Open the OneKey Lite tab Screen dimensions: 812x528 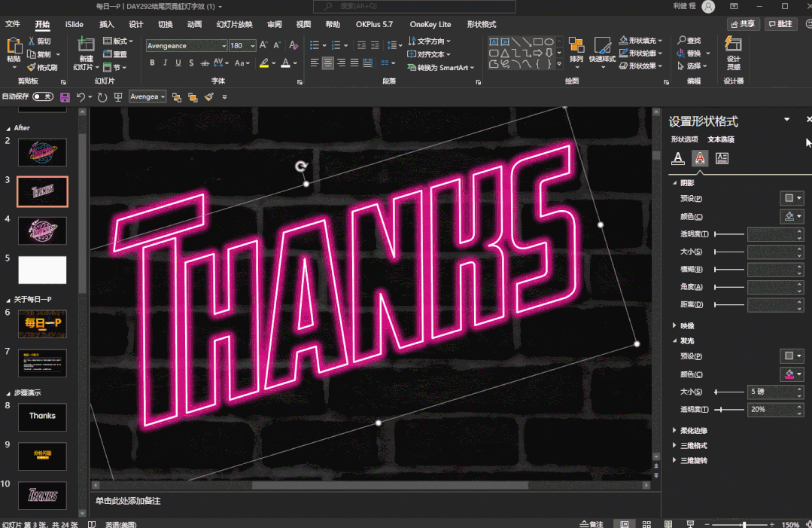[430, 24]
